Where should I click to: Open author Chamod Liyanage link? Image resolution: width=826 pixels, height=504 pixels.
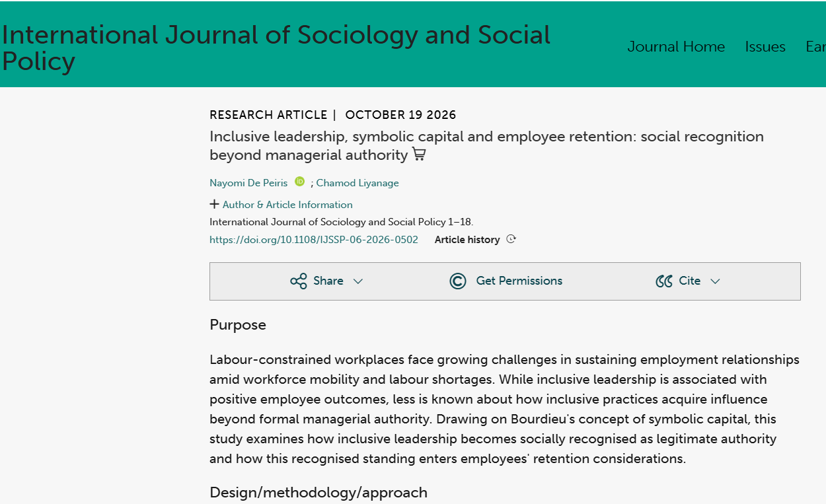click(x=357, y=183)
